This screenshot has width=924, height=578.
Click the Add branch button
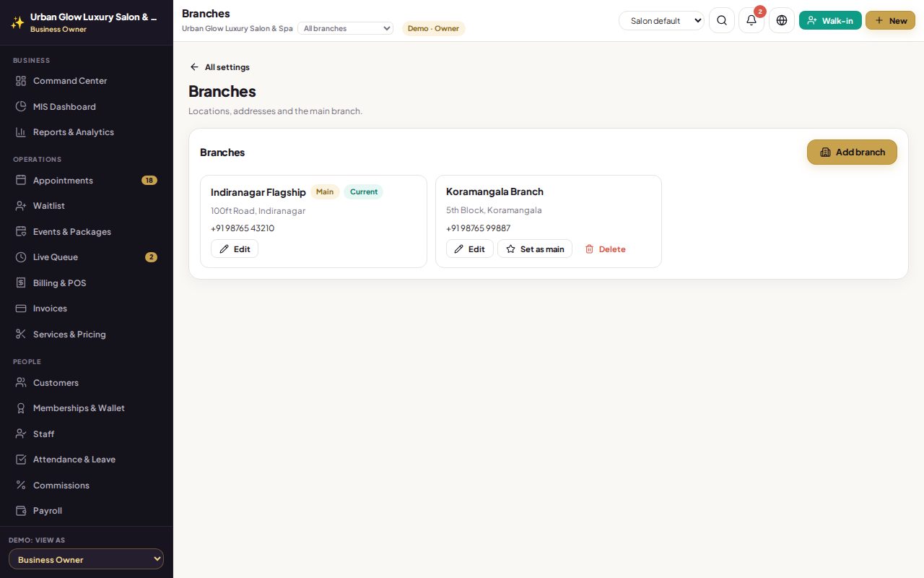(x=852, y=152)
